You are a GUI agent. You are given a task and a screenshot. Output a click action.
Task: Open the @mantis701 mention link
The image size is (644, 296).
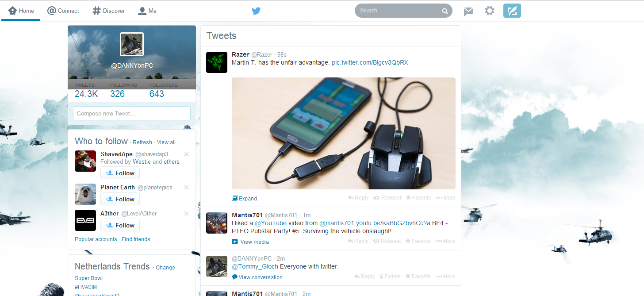click(x=337, y=223)
